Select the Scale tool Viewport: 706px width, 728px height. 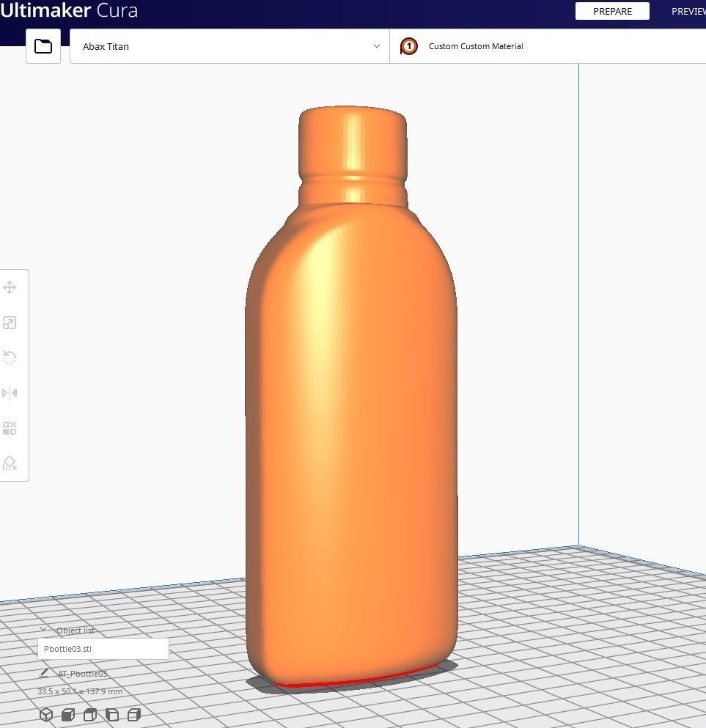point(10,323)
